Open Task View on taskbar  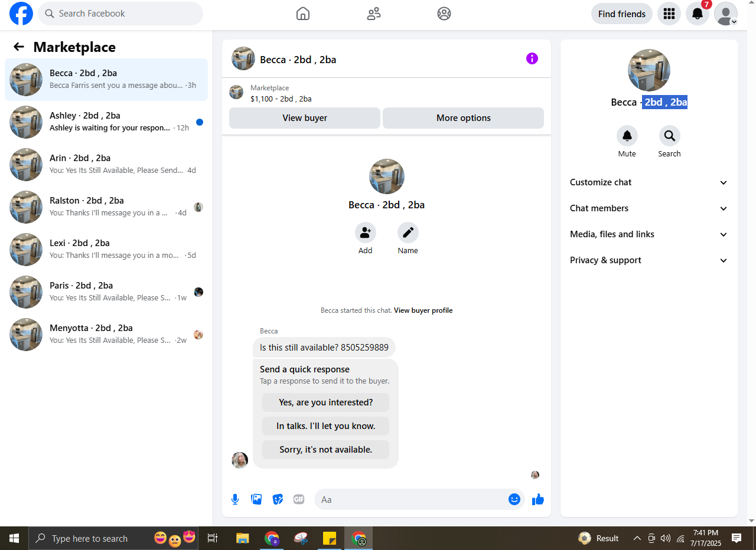(x=213, y=538)
